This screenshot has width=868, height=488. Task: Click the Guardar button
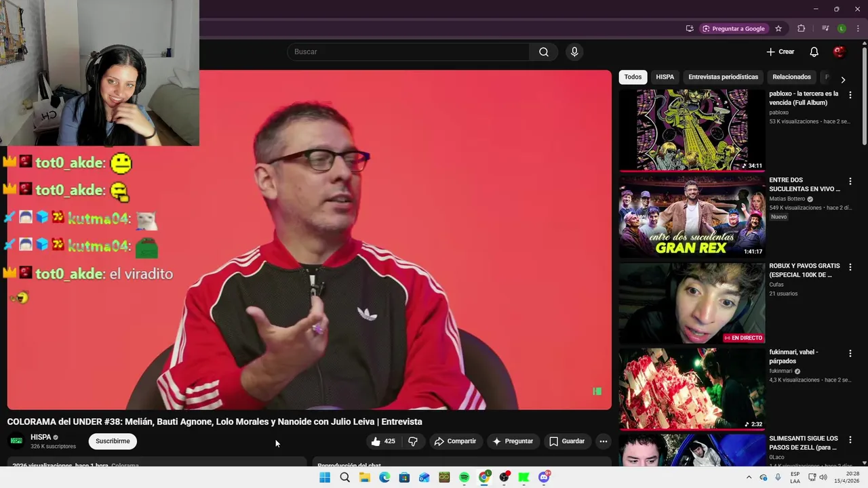(567, 441)
